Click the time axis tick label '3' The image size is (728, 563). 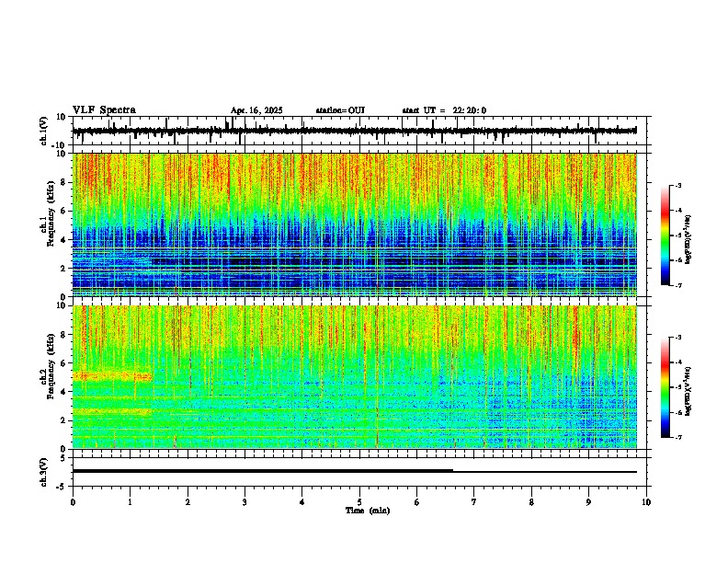(245, 502)
